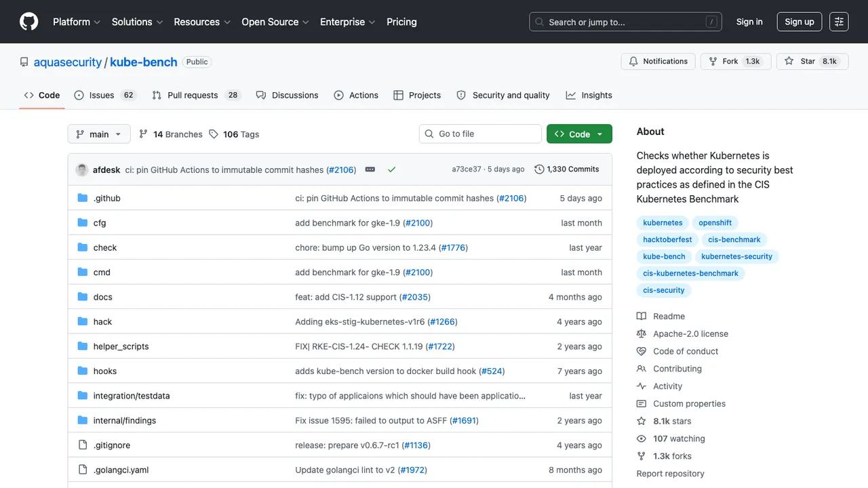
Task: Select the cis-benchmark topic tag
Action: pos(734,240)
